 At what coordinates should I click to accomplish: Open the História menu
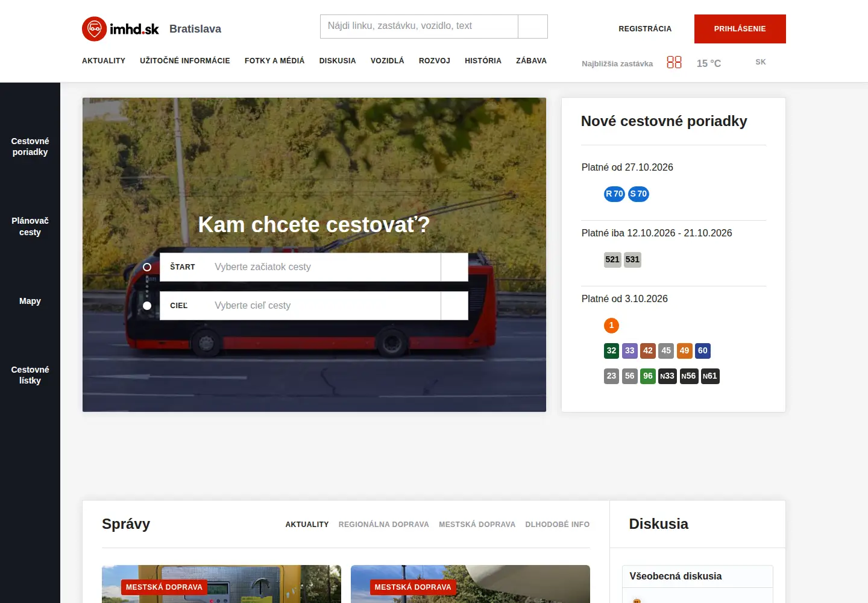click(x=483, y=61)
